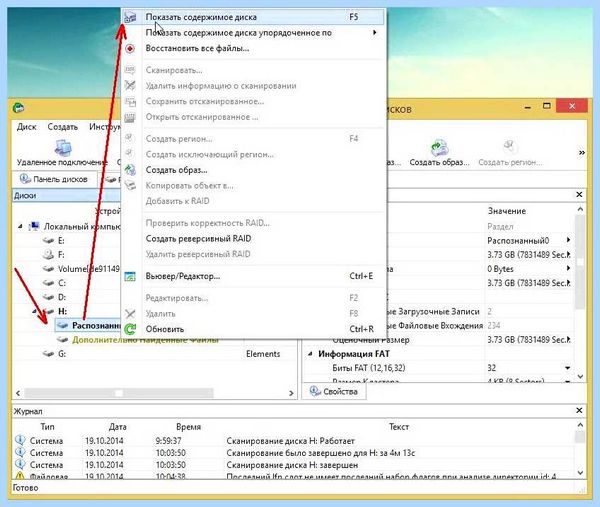
Task: Select drive E: in the disk tree
Action: (x=61, y=241)
